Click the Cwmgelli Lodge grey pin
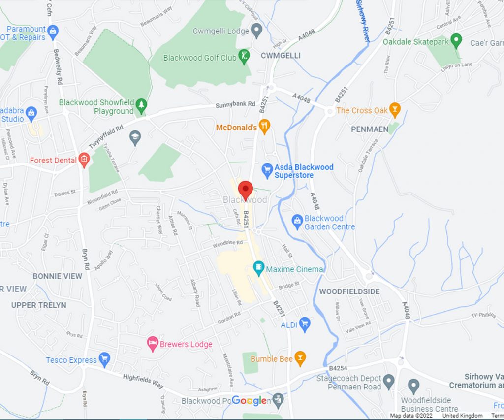This screenshot has height=420, width=504. pos(256,31)
